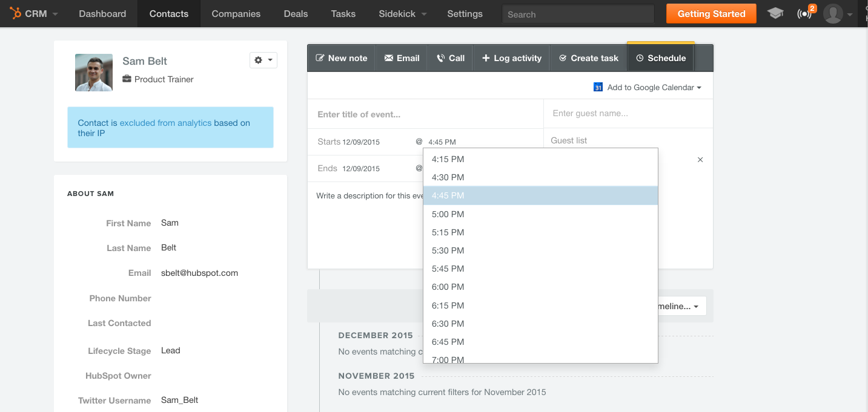
Task: Click the First Name value Sam
Action: [170, 223]
